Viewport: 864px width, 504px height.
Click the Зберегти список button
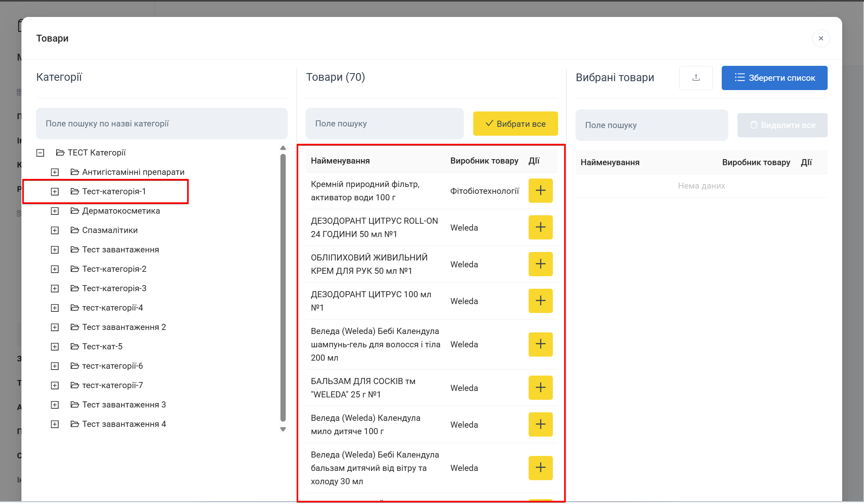(x=774, y=78)
